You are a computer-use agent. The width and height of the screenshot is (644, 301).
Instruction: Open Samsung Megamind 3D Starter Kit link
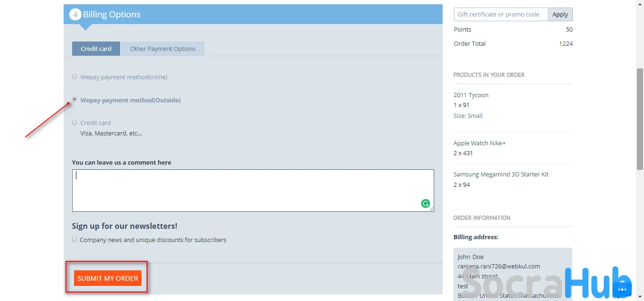[501, 174]
